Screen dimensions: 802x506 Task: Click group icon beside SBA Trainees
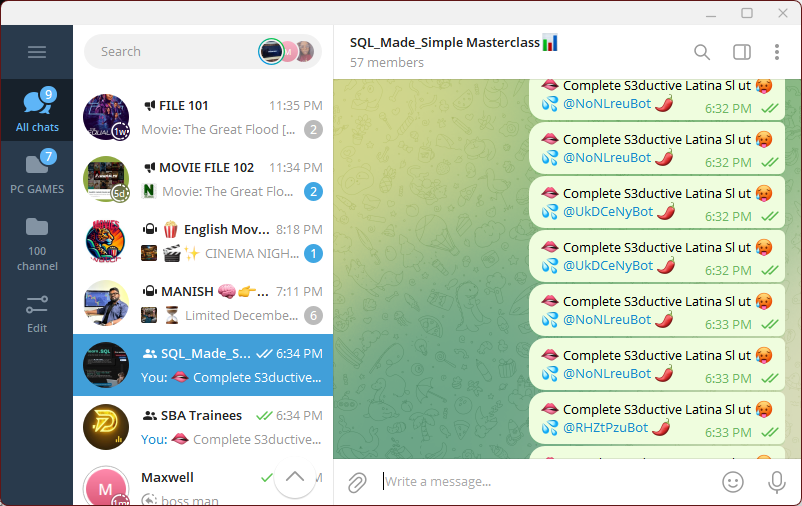pyautogui.click(x=149, y=415)
